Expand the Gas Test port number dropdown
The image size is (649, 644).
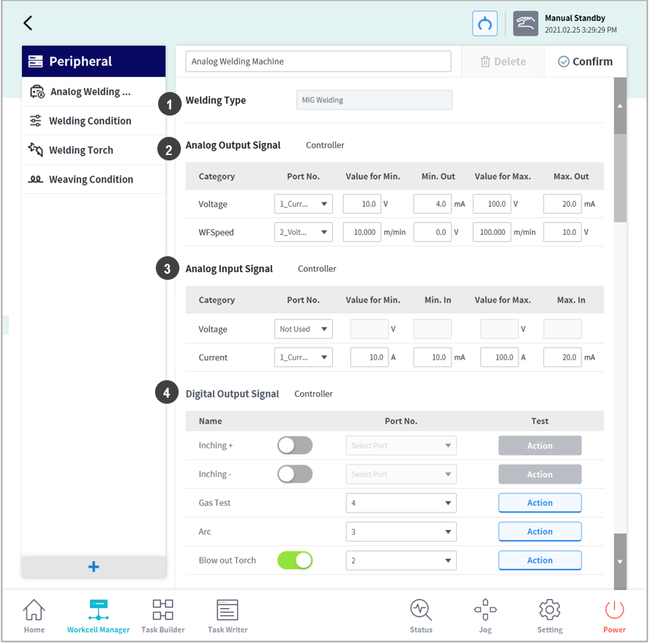click(400, 503)
